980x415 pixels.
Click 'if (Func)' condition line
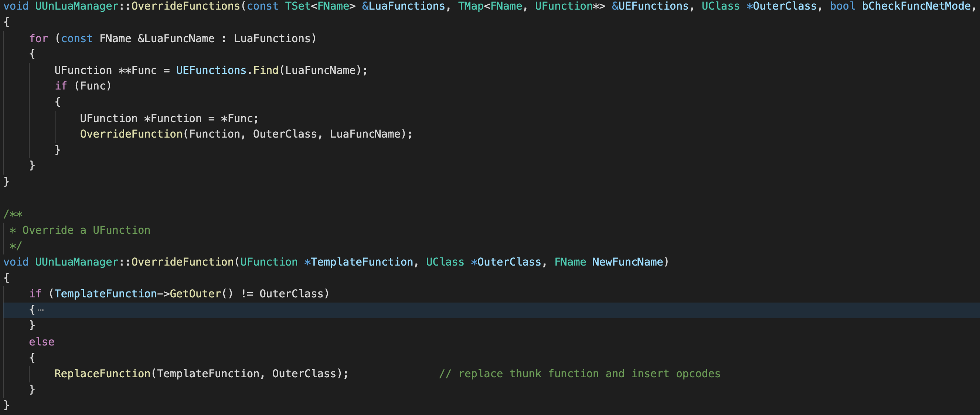[83, 86]
